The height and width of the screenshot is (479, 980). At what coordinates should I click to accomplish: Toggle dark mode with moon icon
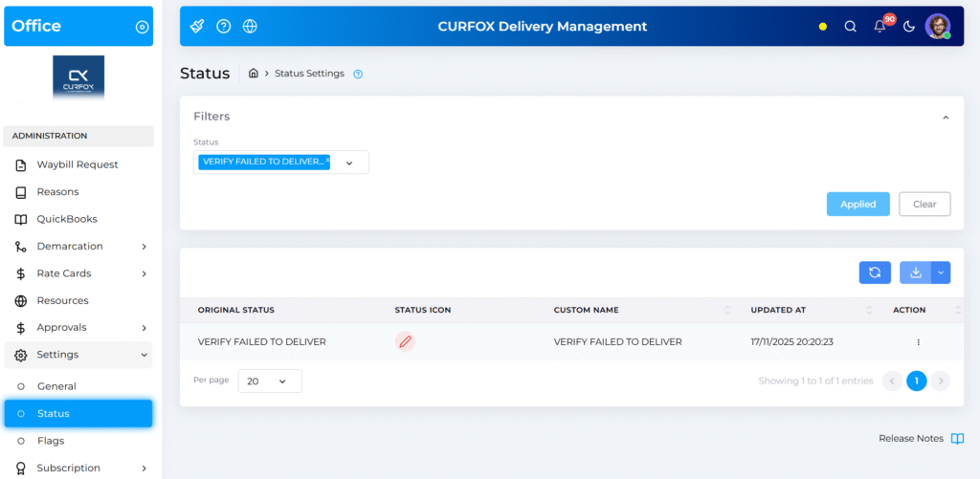[x=908, y=27]
